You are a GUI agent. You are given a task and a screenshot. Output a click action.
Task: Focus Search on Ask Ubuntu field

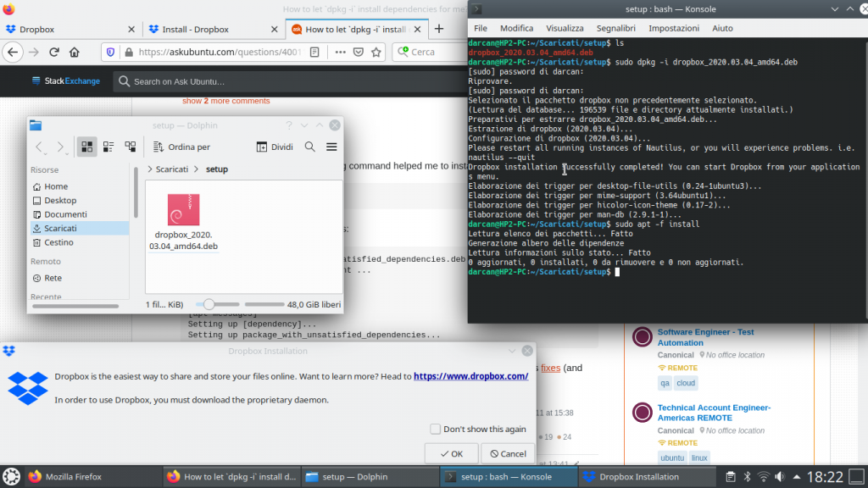[293, 81]
